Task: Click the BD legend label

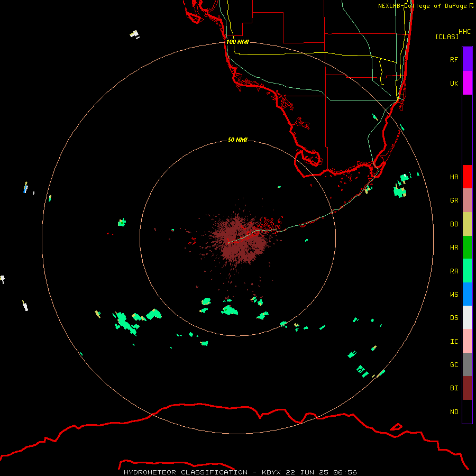Action: point(454,224)
